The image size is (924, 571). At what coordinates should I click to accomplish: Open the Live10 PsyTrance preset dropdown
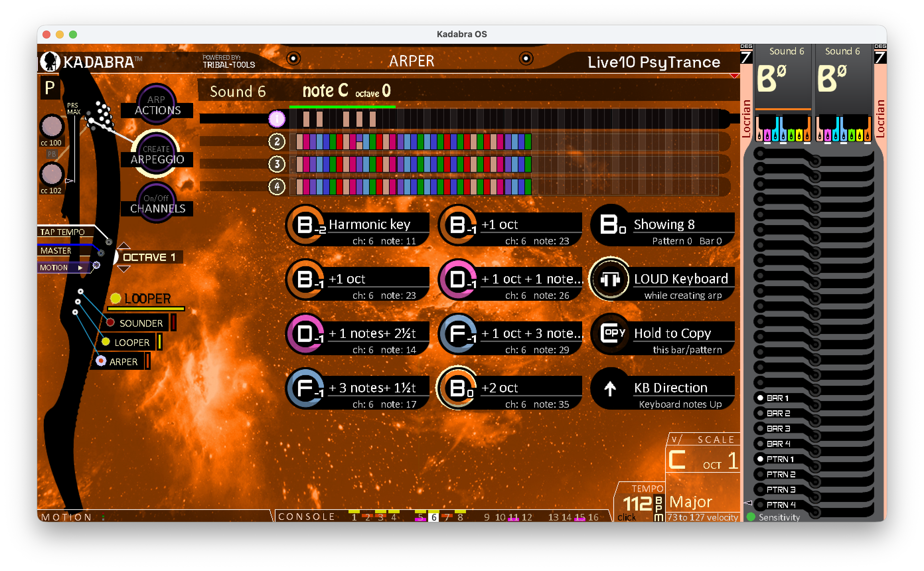pos(654,62)
